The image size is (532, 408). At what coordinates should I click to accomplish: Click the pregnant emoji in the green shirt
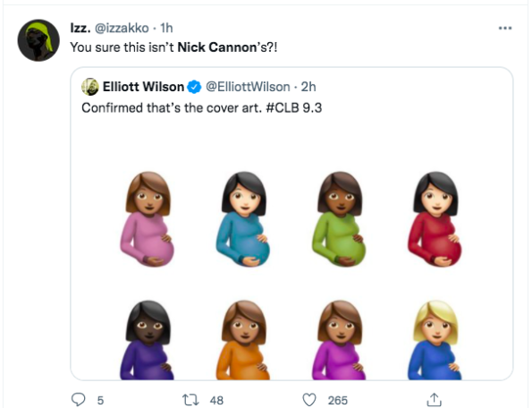(x=339, y=219)
